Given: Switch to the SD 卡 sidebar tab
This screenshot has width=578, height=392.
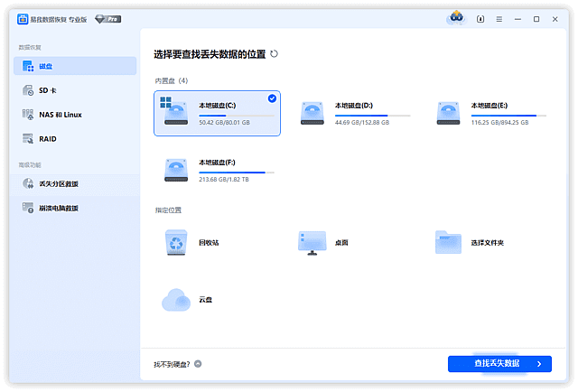Looking at the screenshot, I should [46, 90].
